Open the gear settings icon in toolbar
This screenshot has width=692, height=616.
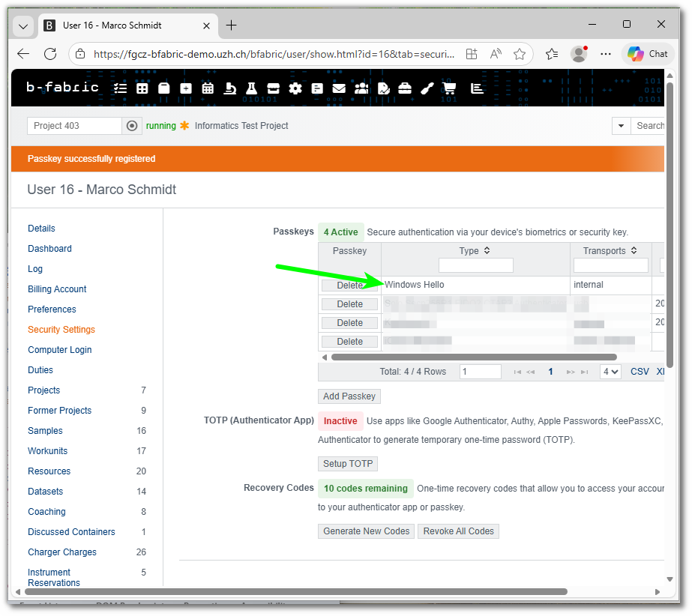295,88
